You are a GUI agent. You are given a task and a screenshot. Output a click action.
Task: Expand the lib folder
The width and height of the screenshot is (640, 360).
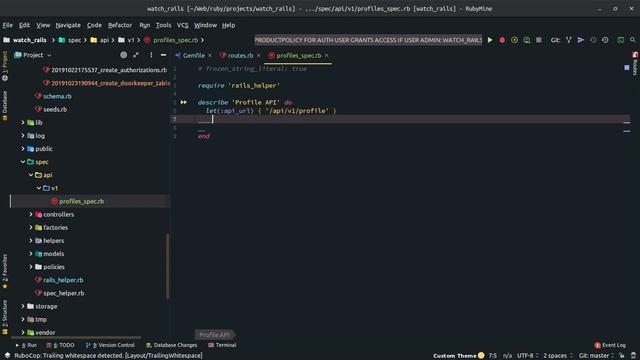[23, 122]
